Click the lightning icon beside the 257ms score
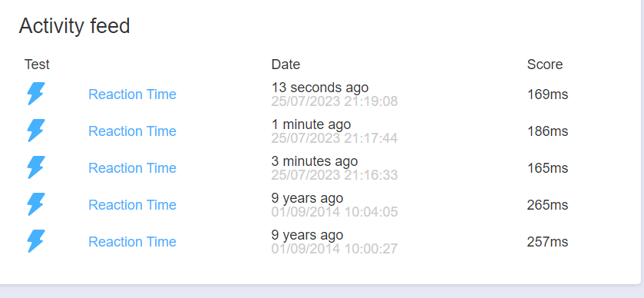 [x=36, y=241]
